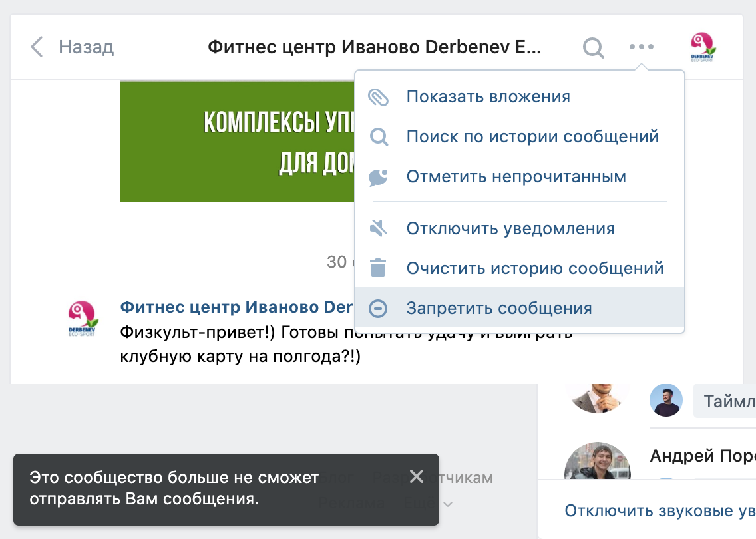This screenshot has height=539, width=756.
Task: Click the Назад link text
Action: [87, 47]
